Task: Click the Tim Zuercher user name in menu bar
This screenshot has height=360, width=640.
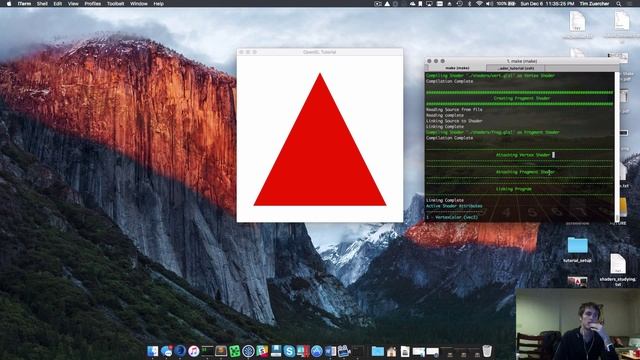Action: 594,4
